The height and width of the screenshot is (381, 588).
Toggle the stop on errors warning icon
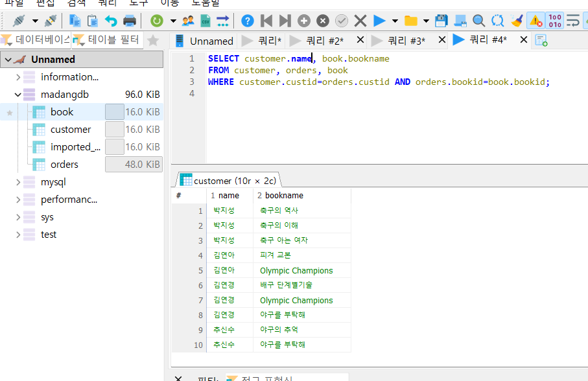coord(536,21)
